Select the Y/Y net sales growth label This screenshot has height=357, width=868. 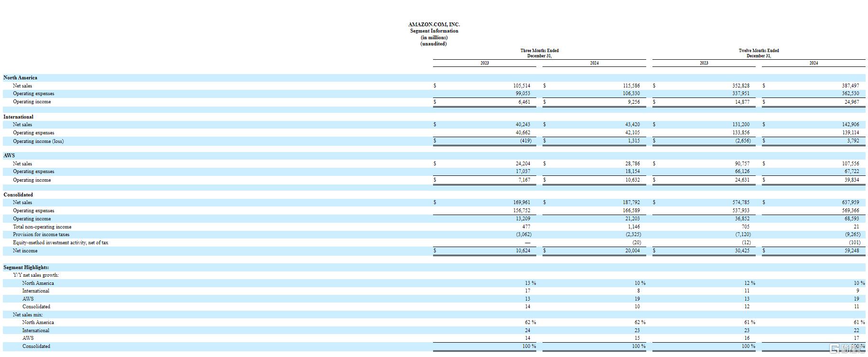click(36, 275)
